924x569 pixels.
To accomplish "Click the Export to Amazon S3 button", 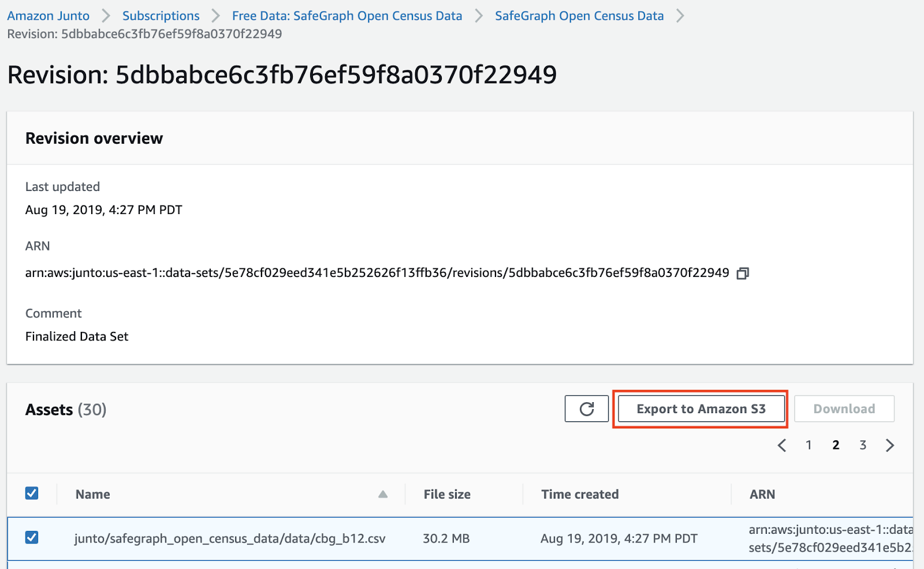I will [x=701, y=409].
